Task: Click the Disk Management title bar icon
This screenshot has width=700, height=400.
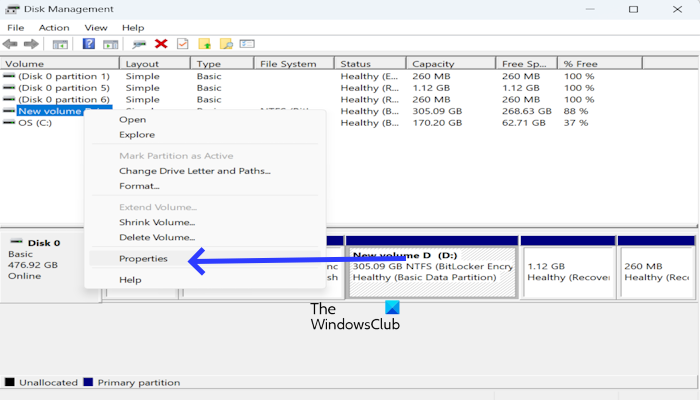Action: pos(12,9)
